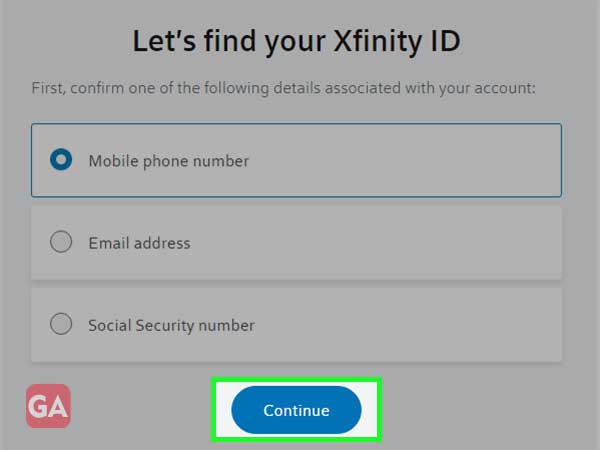The height and width of the screenshot is (450, 600).
Task: Select the Social Security number radio button
Action: (x=61, y=324)
